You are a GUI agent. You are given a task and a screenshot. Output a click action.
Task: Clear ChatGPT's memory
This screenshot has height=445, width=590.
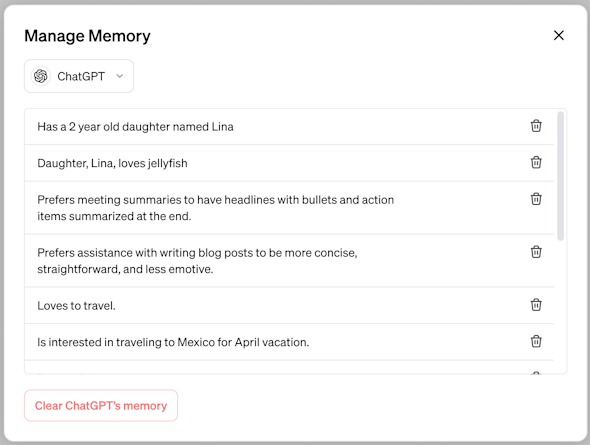click(101, 406)
